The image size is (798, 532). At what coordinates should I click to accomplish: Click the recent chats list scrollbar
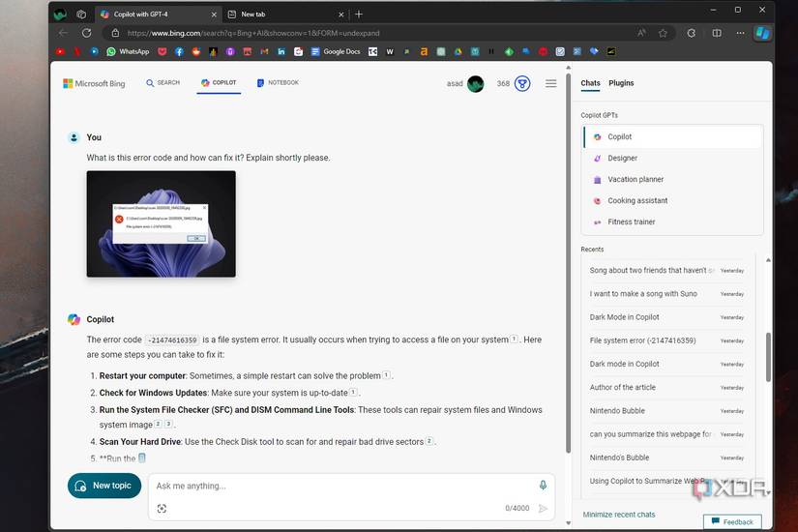click(768, 357)
